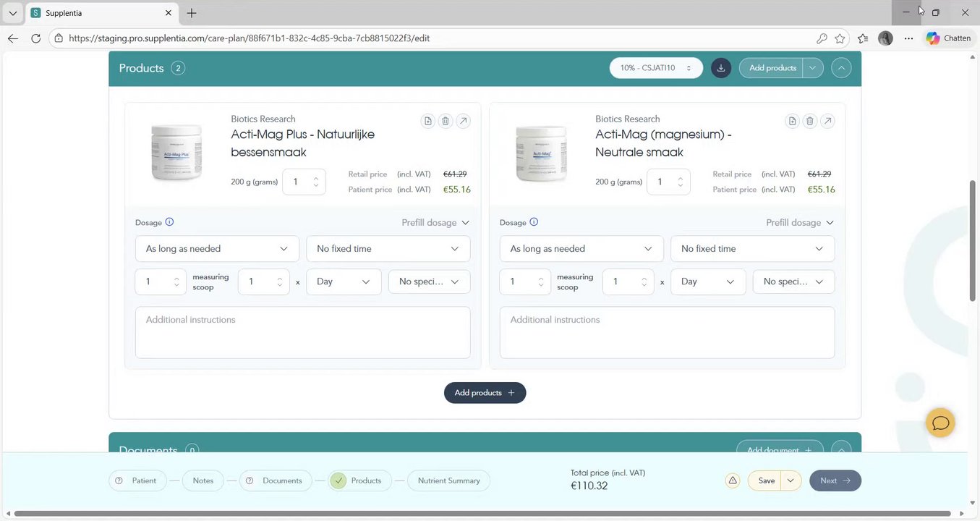
Task: Open document icon on Acti-Mag (magnesium) card
Action: click(793, 121)
